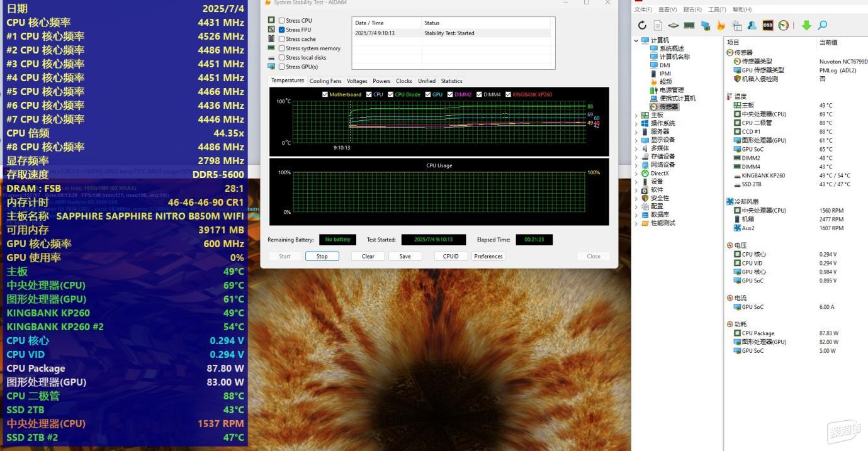Enable the Stress GPU(s) checkbox
868x451 pixels.
(281, 67)
